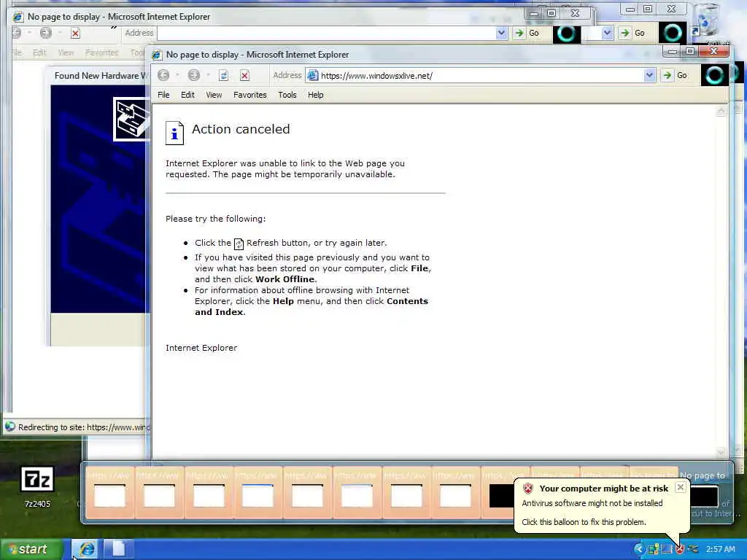
Task: Open dimmed View menu in rear window
Action: 66,52
